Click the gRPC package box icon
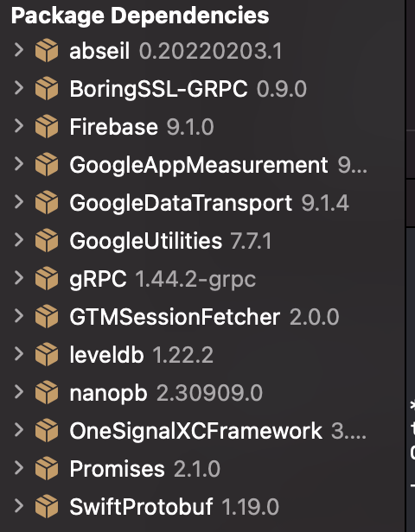 (x=47, y=279)
